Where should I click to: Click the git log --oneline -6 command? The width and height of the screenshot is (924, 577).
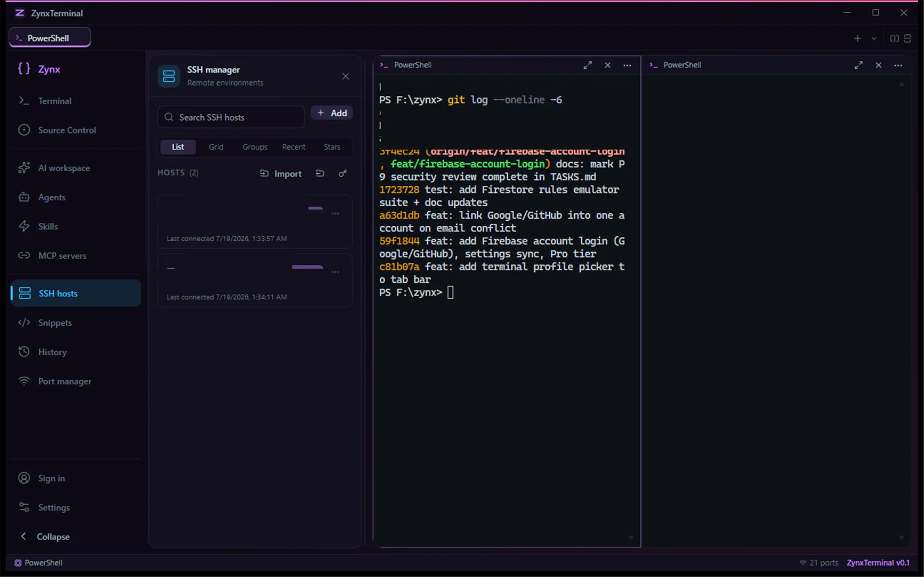pos(504,100)
